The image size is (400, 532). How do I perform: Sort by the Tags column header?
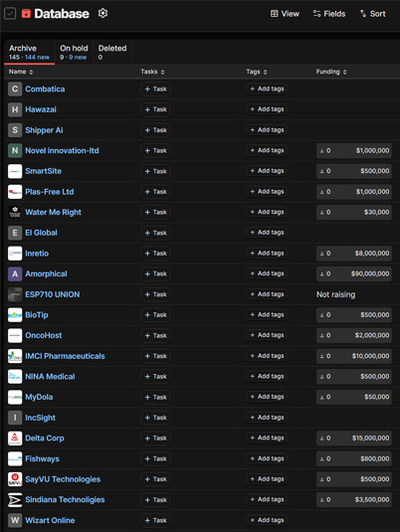pyautogui.click(x=257, y=72)
